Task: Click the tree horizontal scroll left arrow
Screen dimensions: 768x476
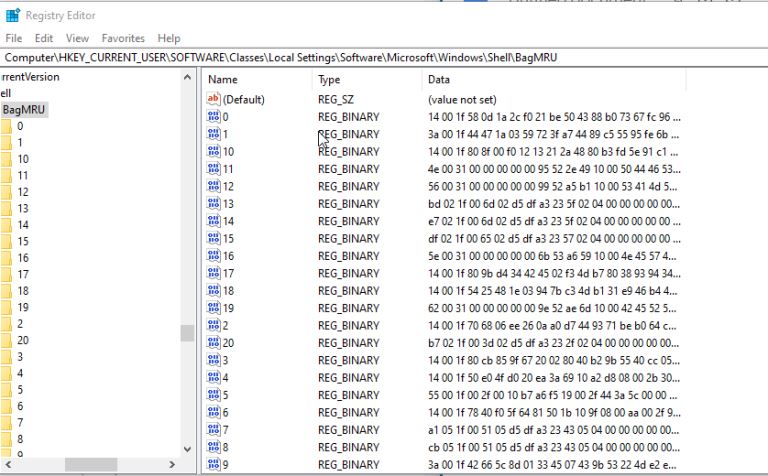Action: point(7,464)
